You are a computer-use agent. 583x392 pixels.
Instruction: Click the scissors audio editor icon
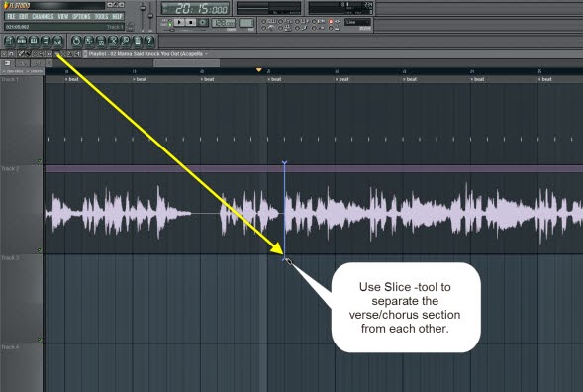(x=113, y=41)
